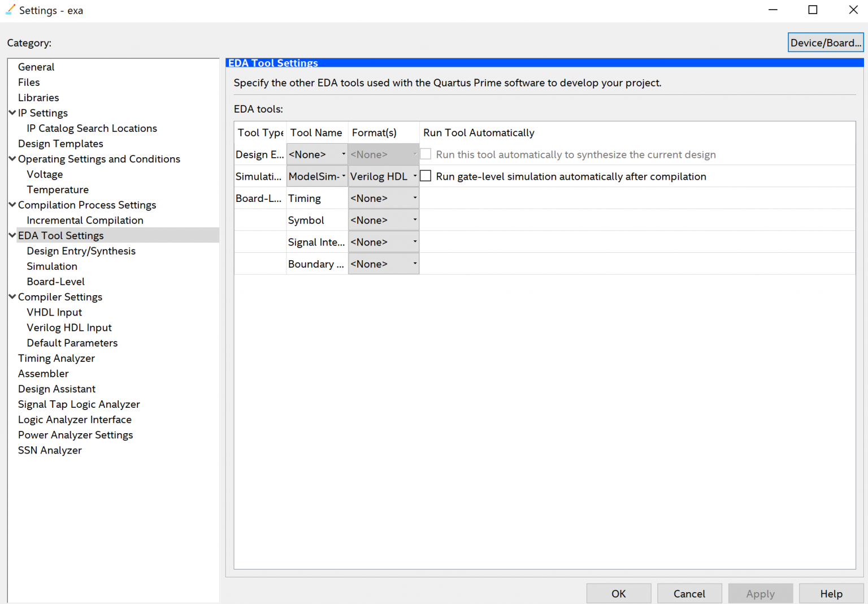Select Timing Analyzer in category list
868x604 pixels.
click(57, 359)
